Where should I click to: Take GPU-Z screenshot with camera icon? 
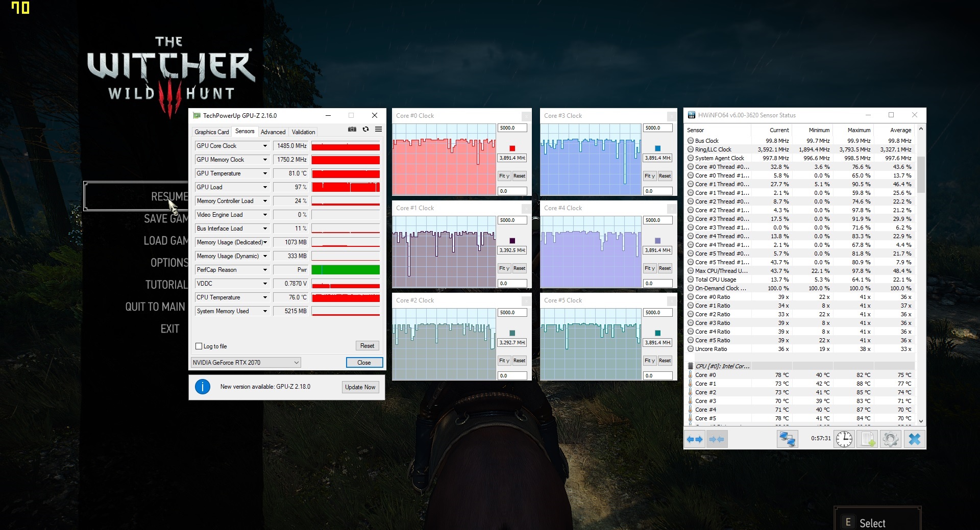(x=352, y=130)
